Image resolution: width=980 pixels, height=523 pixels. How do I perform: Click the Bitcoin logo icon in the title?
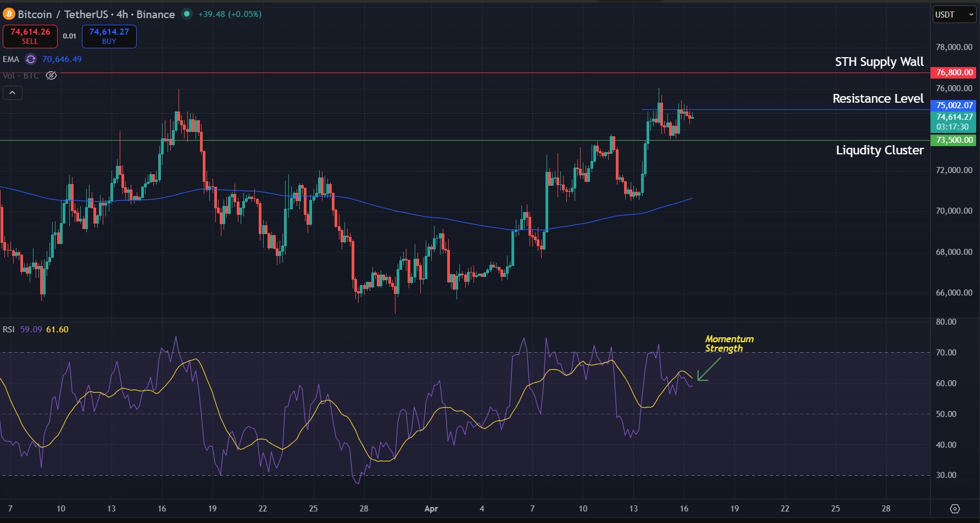(x=8, y=14)
